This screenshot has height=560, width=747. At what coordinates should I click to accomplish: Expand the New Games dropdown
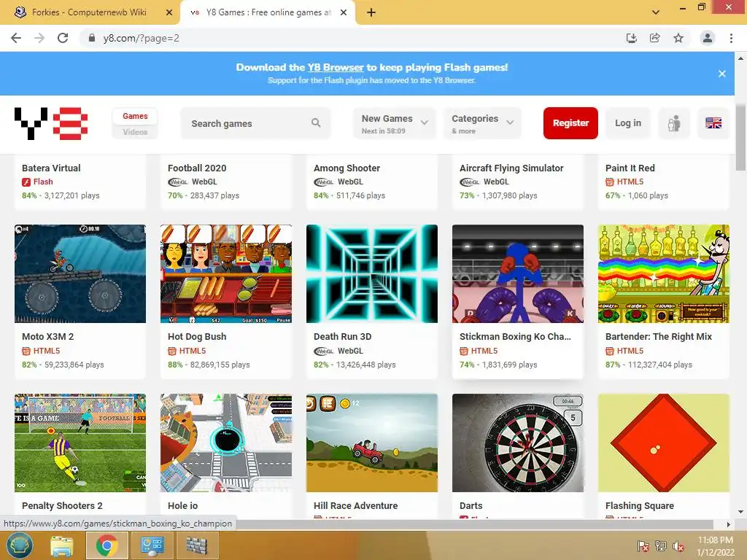pyautogui.click(x=395, y=123)
